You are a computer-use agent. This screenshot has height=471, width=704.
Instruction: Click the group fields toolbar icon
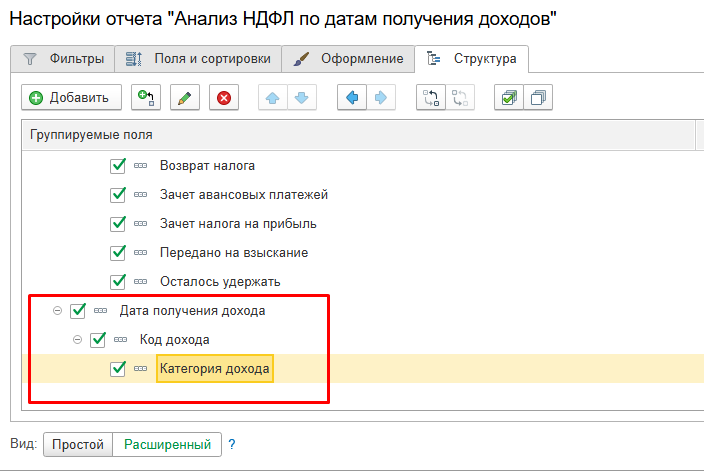431,97
